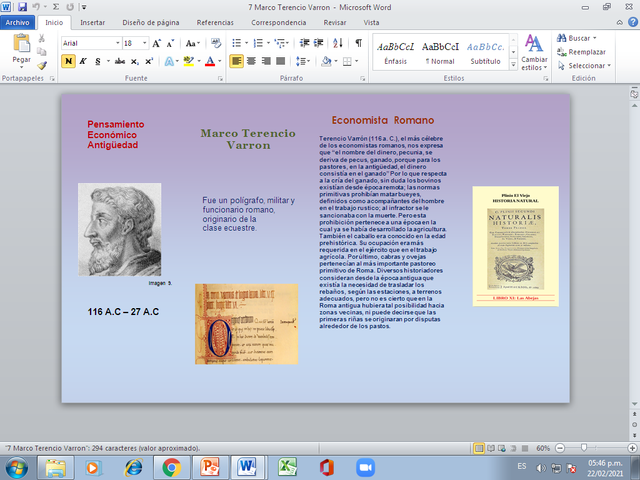Save the document from quick access toolbar
The image size is (640, 480).
coord(22,7)
